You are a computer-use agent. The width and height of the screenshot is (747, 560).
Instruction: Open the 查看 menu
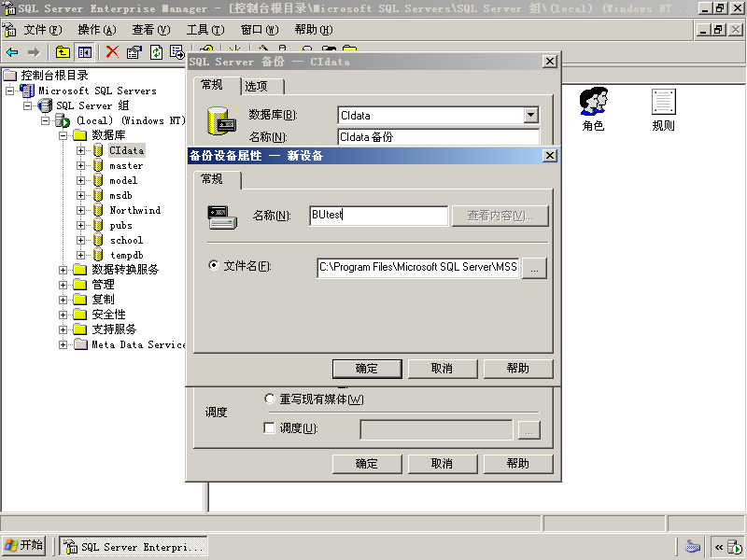(151, 30)
